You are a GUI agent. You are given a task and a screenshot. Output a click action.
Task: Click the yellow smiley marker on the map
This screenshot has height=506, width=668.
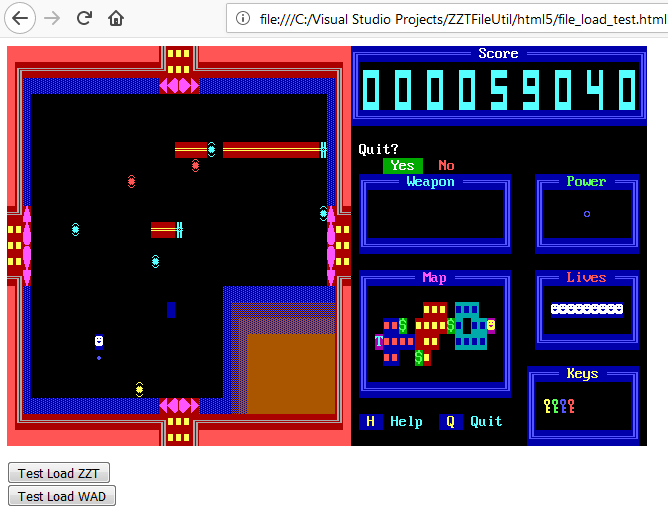(x=491, y=325)
